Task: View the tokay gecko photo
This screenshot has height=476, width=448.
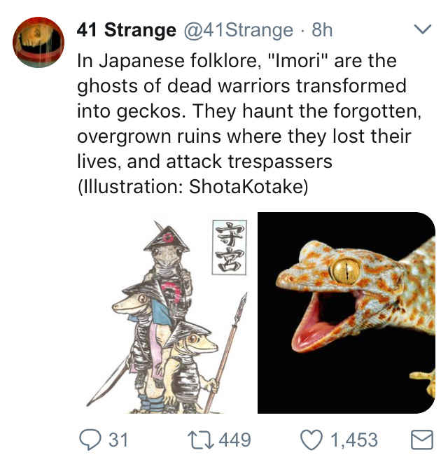Action: [346, 313]
